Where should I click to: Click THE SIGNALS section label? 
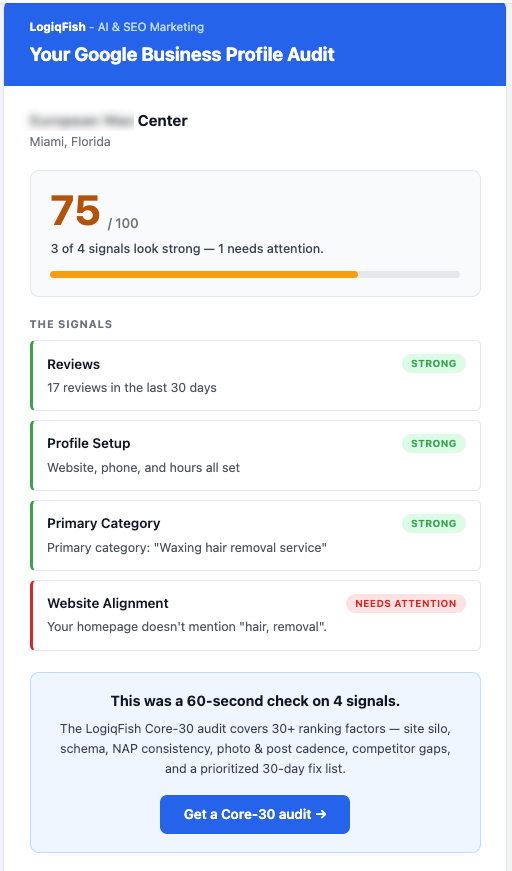[71, 324]
